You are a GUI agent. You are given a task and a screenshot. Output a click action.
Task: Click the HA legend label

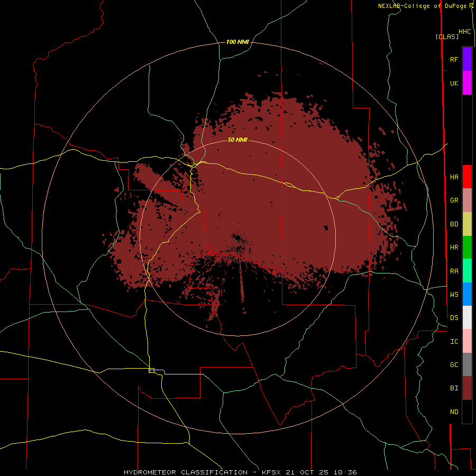[454, 177]
